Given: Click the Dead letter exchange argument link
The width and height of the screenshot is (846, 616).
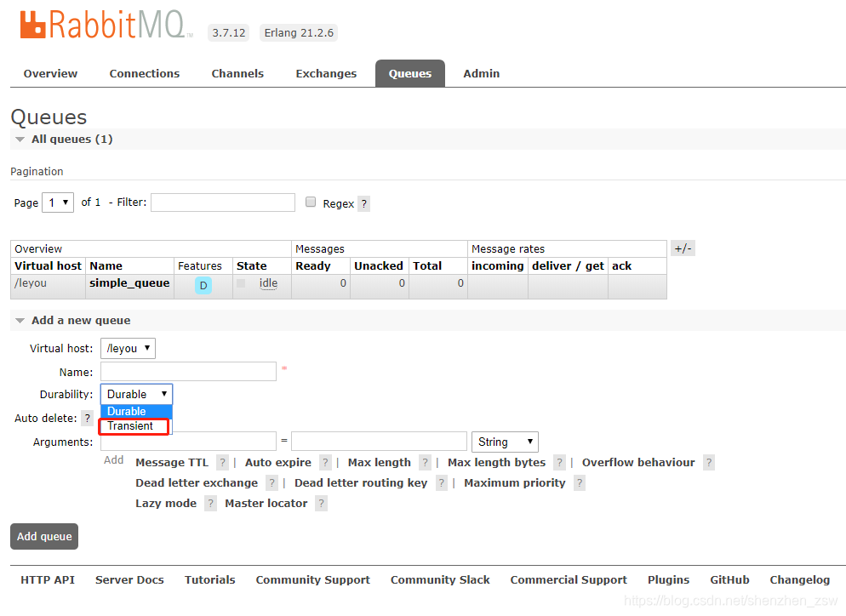Looking at the screenshot, I should click(x=197, y=483).
